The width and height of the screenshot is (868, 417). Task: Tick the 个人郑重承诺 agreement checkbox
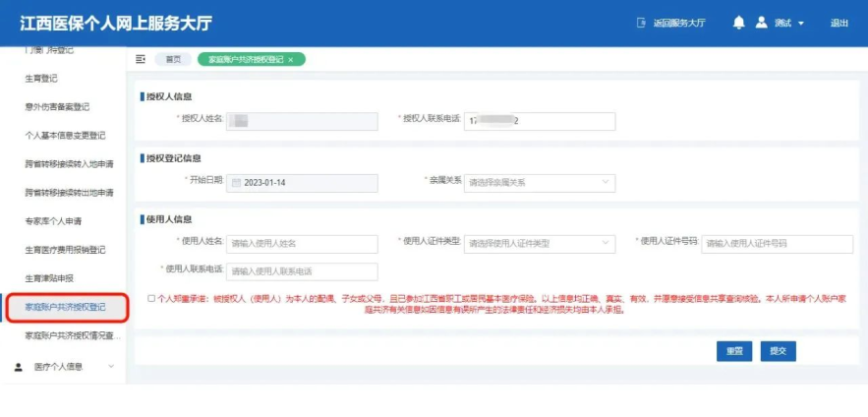click(x=150, y=297)
